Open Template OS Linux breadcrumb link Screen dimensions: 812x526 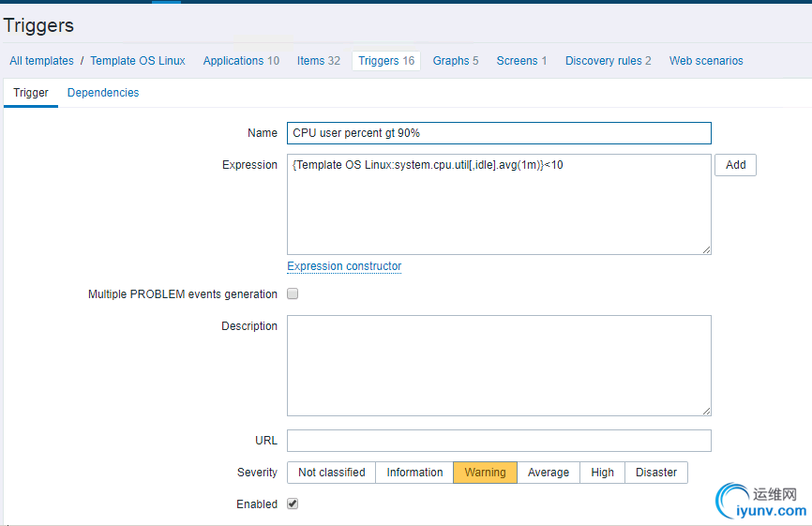pyautogui.click(x=138, y=61)
